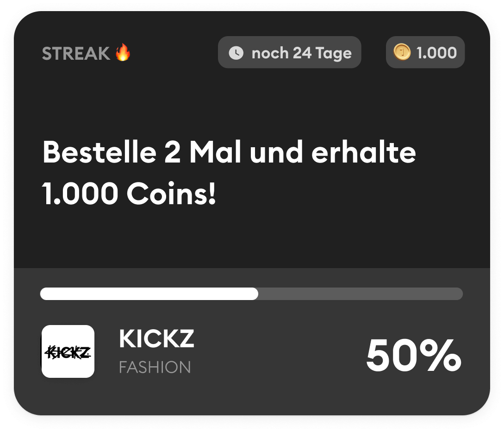Click the 50% progress percentage
The height and width of the screenshot is (432, 504).
[x=414, y=356]
